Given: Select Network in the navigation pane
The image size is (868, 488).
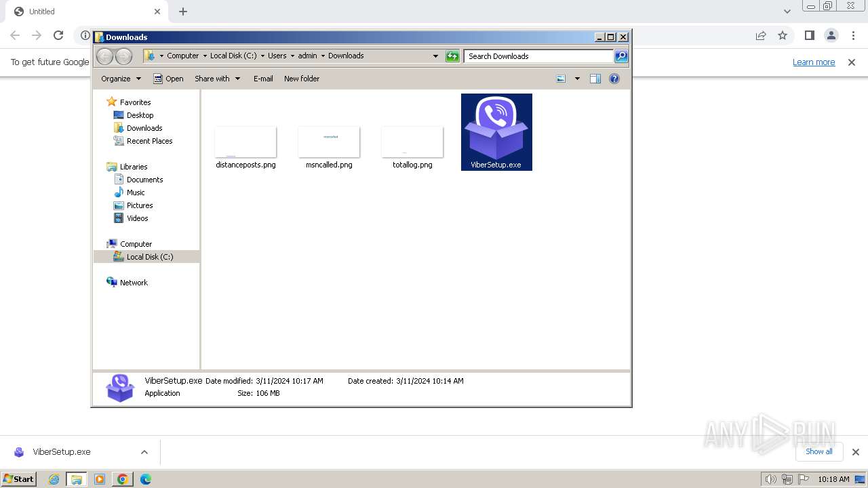Looking at the screenshot, I should (x=134, y=283).
